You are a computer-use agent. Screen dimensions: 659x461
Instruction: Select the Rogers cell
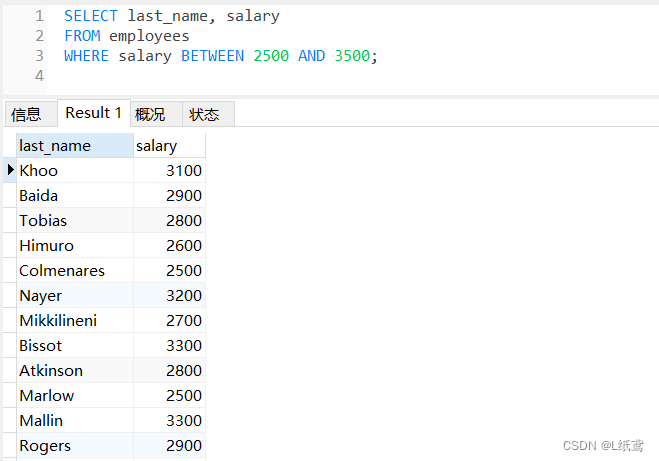(75, 445)
